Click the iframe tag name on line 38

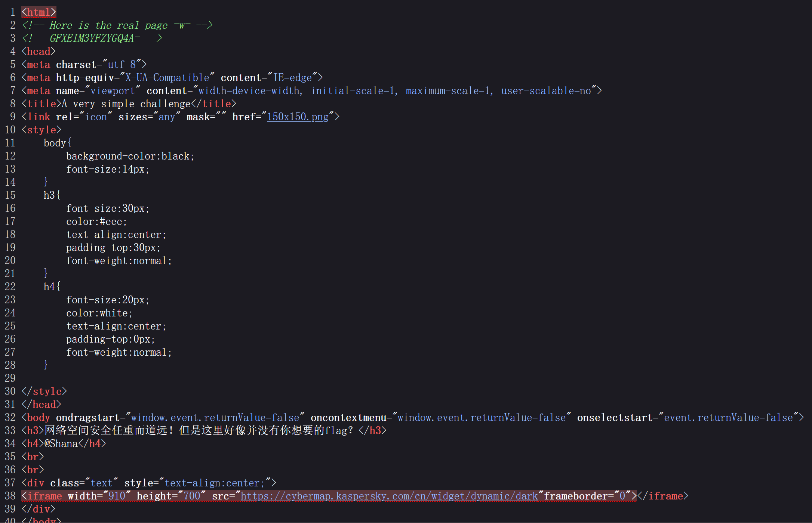(x=44, y=496)
